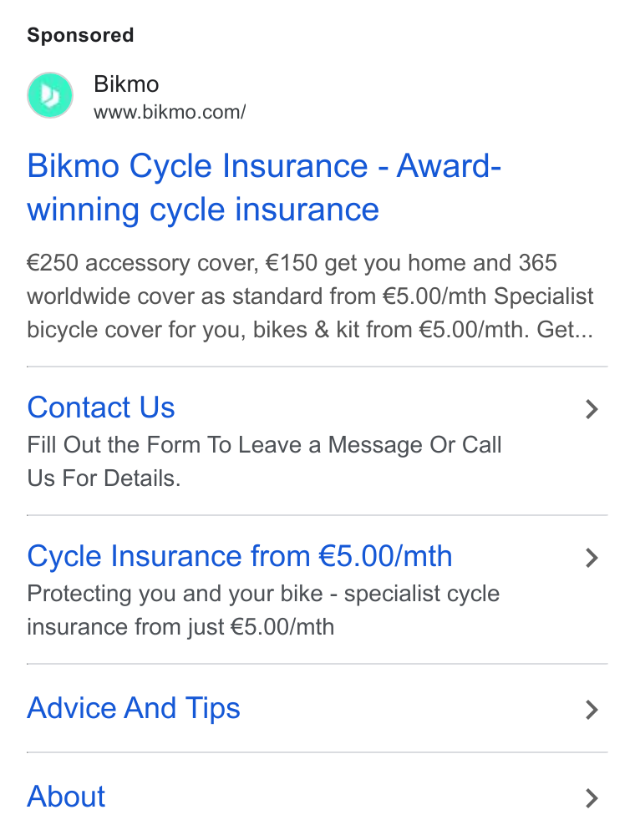635x840 pixels.
Task: Expand the About row chevron
Action: 592,797
